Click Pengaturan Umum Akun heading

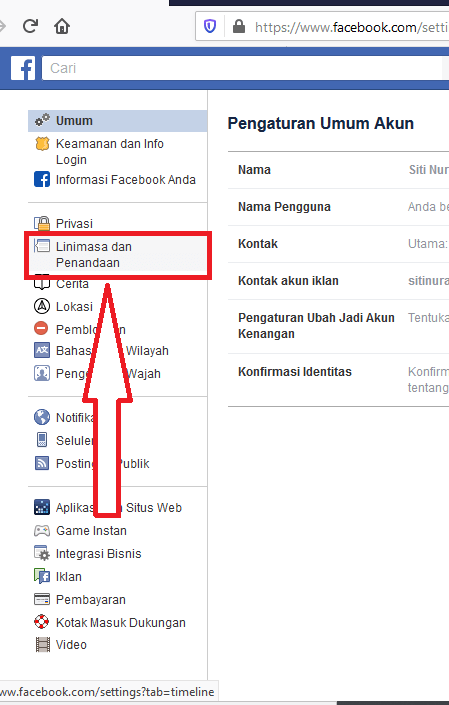(320, 123)
